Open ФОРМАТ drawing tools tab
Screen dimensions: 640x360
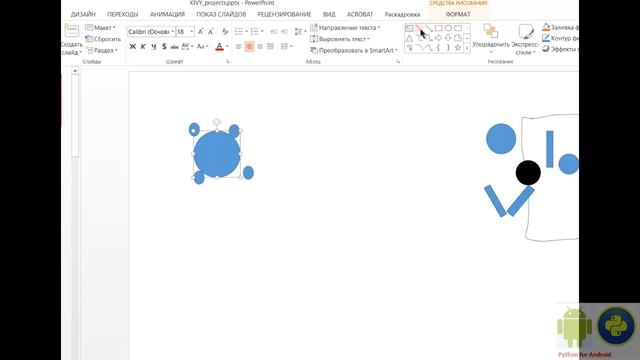(458, 14)
